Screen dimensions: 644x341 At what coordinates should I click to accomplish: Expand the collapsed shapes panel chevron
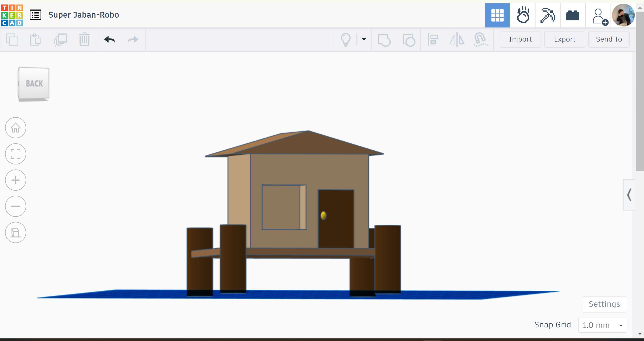pyautogui.click(x=629, y=195)
